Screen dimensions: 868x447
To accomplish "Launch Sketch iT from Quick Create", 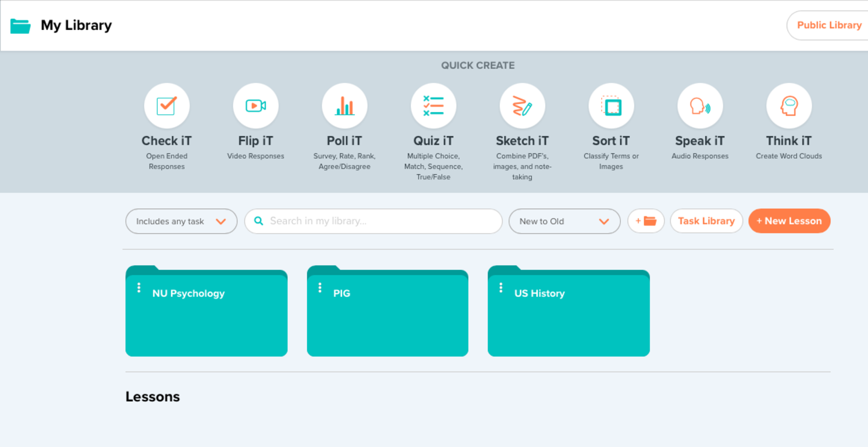I will [x=522, y=106].
